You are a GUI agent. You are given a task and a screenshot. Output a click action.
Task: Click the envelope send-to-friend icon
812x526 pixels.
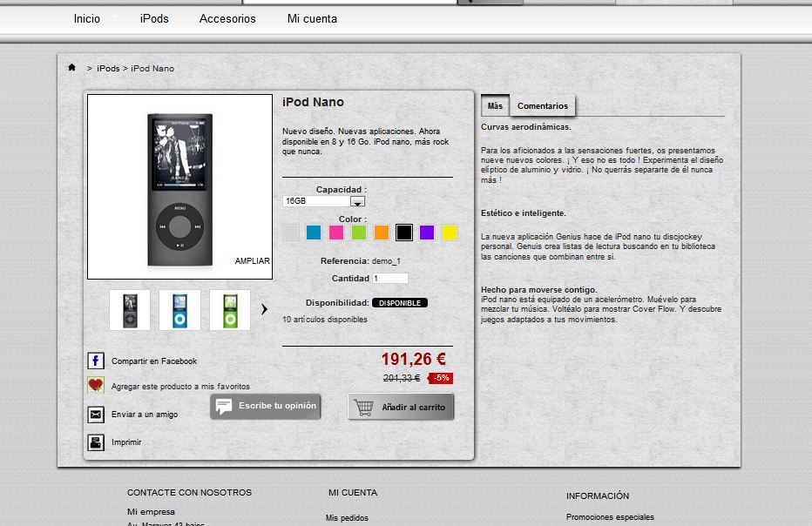[x=96, y=415]
